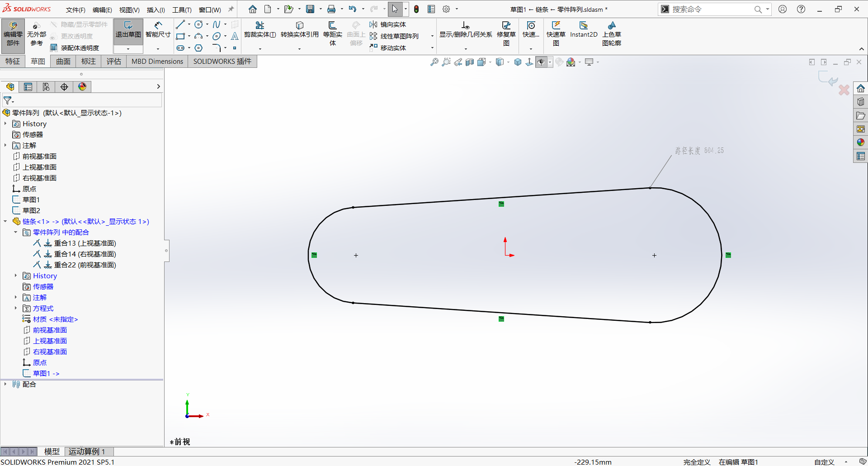The width and height of the screenshot is (868, 466).
Task: Click Edit Component (编辑零部件) icon
Action: (x=13, y=34)
